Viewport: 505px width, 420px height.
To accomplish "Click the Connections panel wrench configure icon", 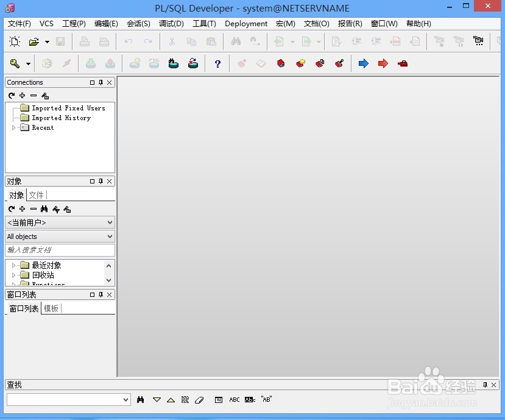I will (x=45, y=96).
